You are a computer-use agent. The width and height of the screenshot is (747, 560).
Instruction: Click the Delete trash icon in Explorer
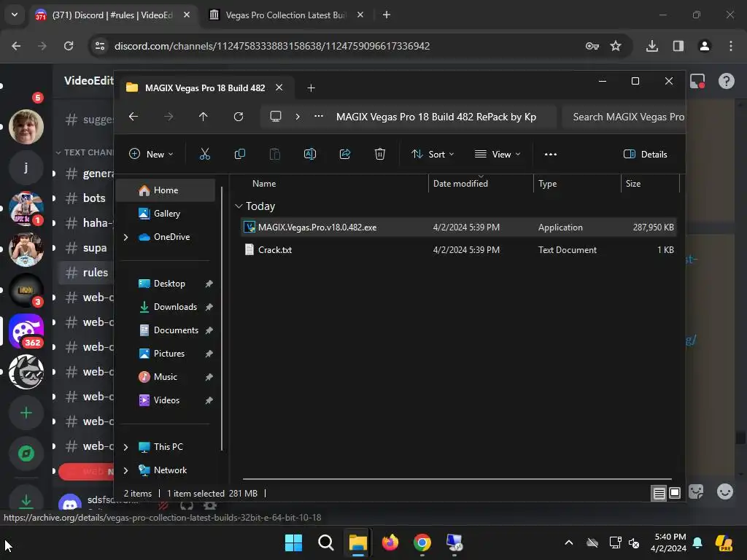pyautogui.click(x=379, y=154)
